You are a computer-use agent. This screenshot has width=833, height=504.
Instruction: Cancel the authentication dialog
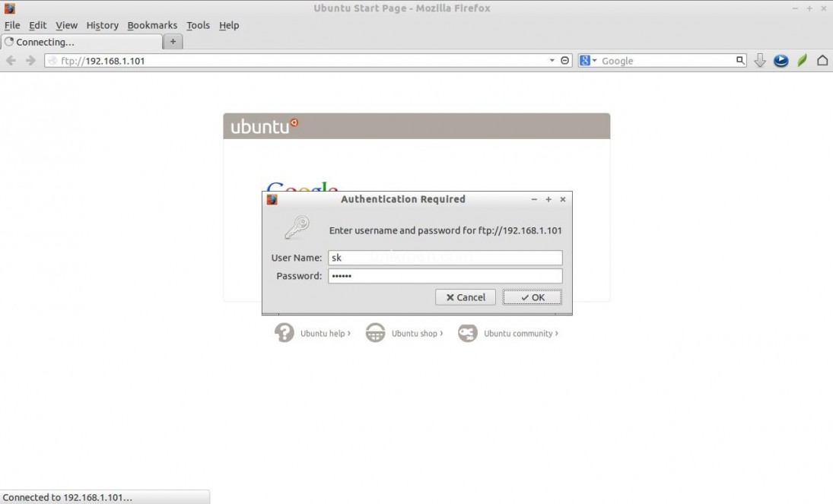coord(466,297)
